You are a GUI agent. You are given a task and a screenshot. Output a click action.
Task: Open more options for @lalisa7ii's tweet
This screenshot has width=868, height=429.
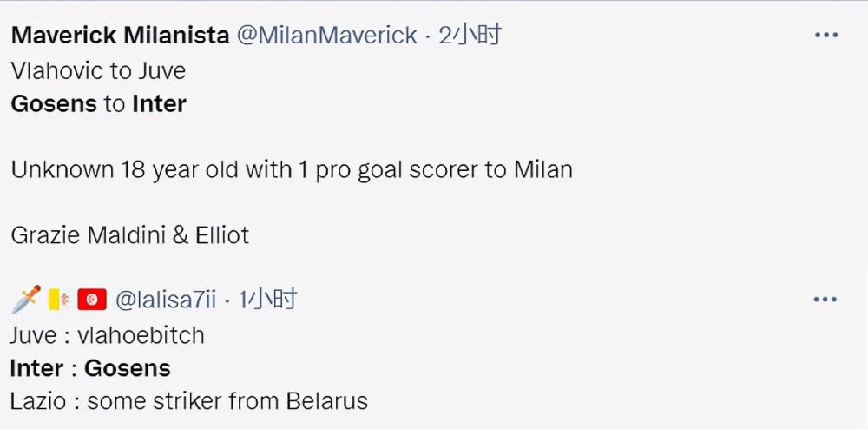[825, 300]
